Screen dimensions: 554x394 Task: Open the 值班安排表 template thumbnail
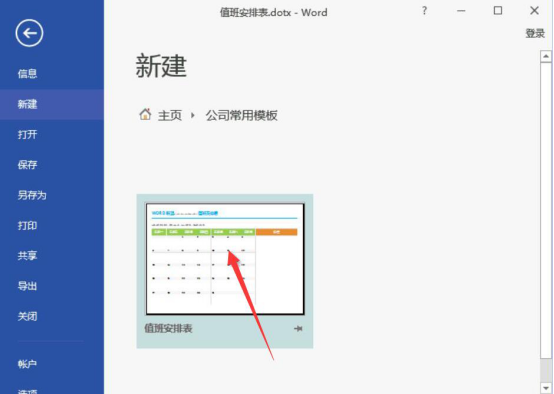pyautogui.click(x=225, y=259)
